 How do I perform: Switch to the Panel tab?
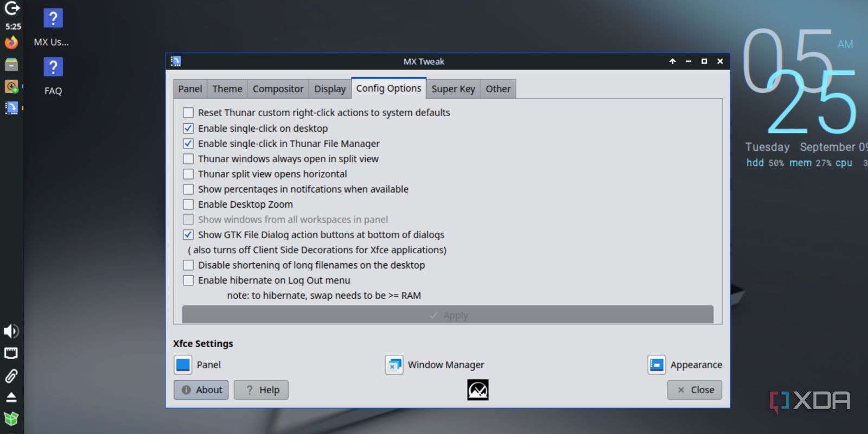point(190,89)
